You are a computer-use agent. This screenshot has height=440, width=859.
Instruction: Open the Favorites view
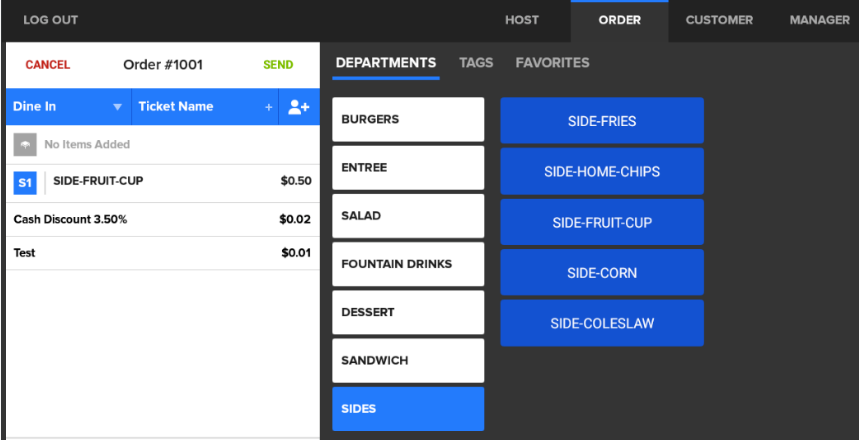pos(552,63)
